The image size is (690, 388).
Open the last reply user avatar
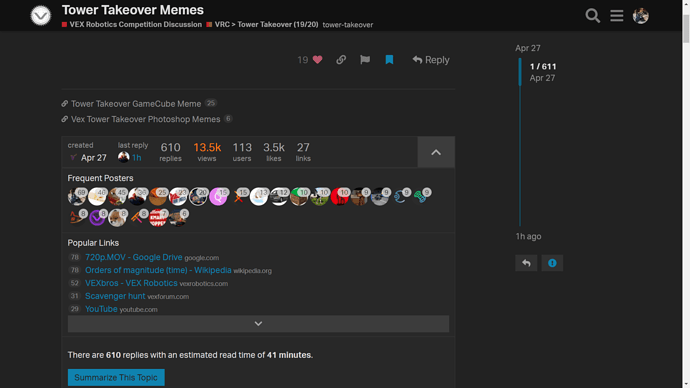pyautogui.click(x=124, y=157)
